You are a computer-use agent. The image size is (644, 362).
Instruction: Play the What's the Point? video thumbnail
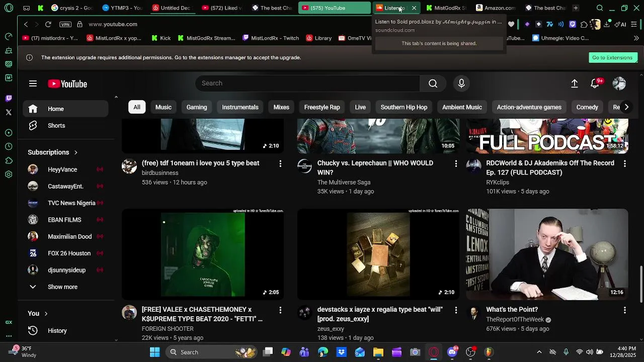[547, 254]
